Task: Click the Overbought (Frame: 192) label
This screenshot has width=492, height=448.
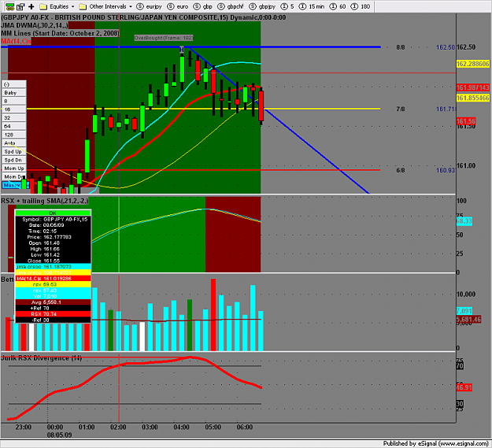Action: (164, 38)
